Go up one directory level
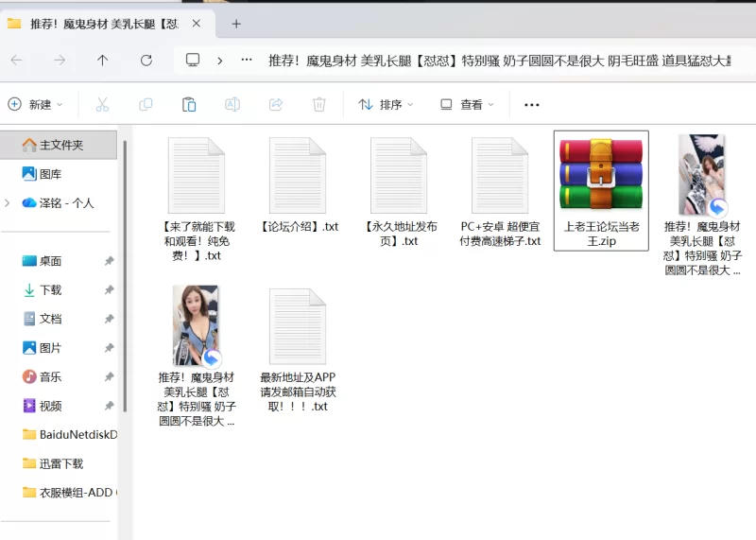Image resolution: width=756 pixels, height=540 pixels. pos(102,60)
